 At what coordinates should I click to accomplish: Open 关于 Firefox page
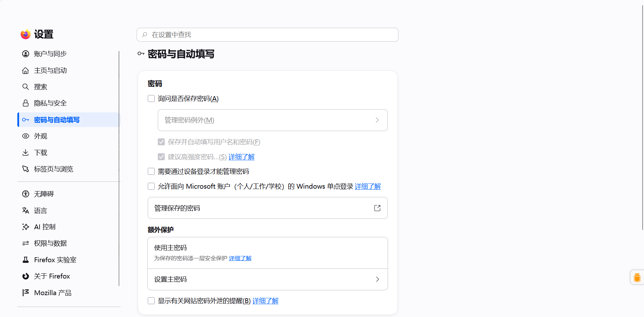tap(68, 276)
